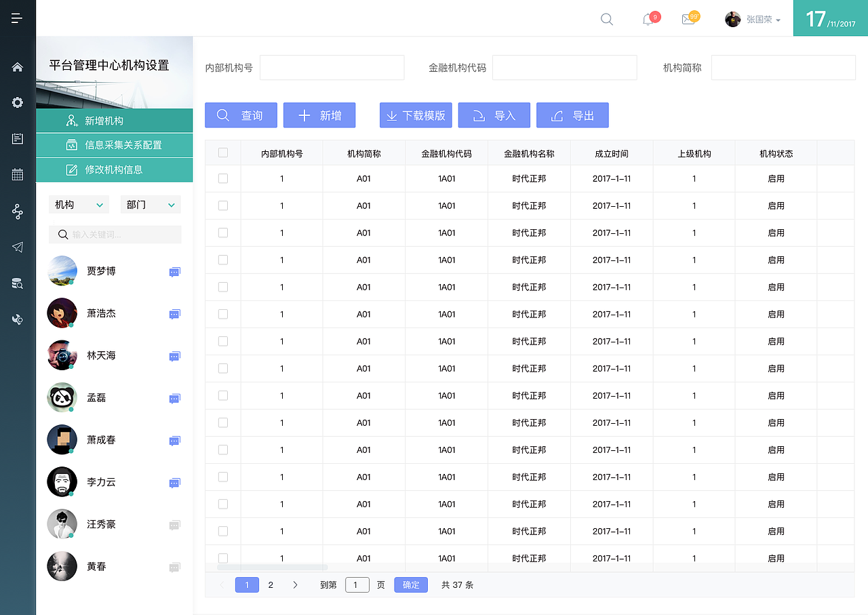
Task: Go to page 2 in pagination
Action: [271, 584]
